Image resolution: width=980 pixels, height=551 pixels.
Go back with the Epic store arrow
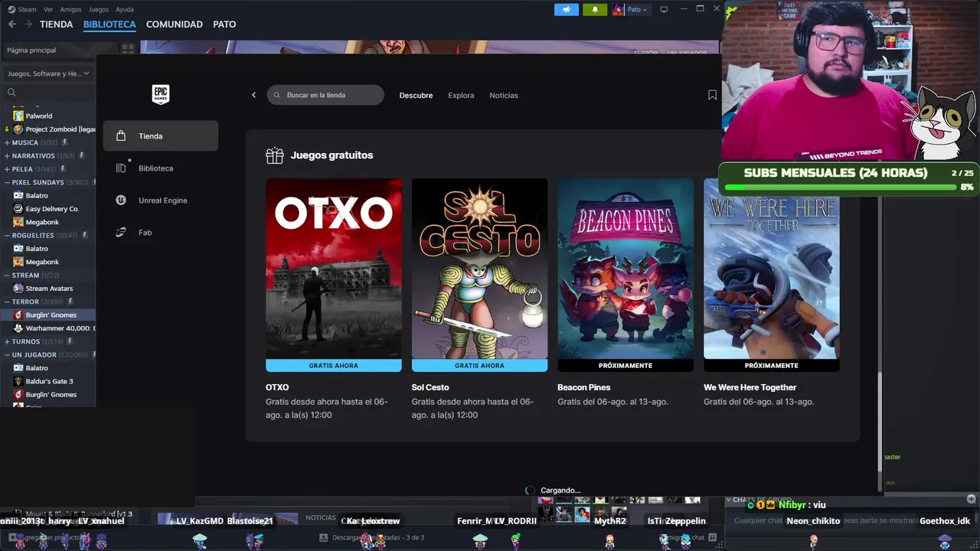(254, 95)
